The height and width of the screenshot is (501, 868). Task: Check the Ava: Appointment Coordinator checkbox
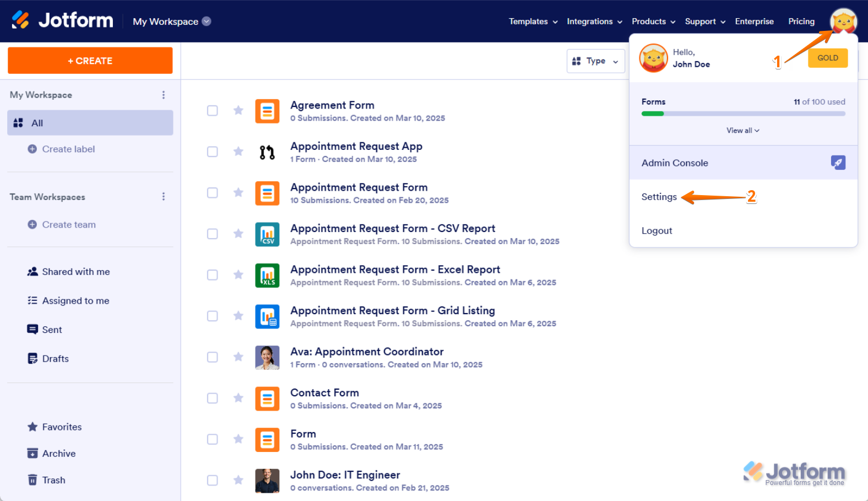coord(213,357)
